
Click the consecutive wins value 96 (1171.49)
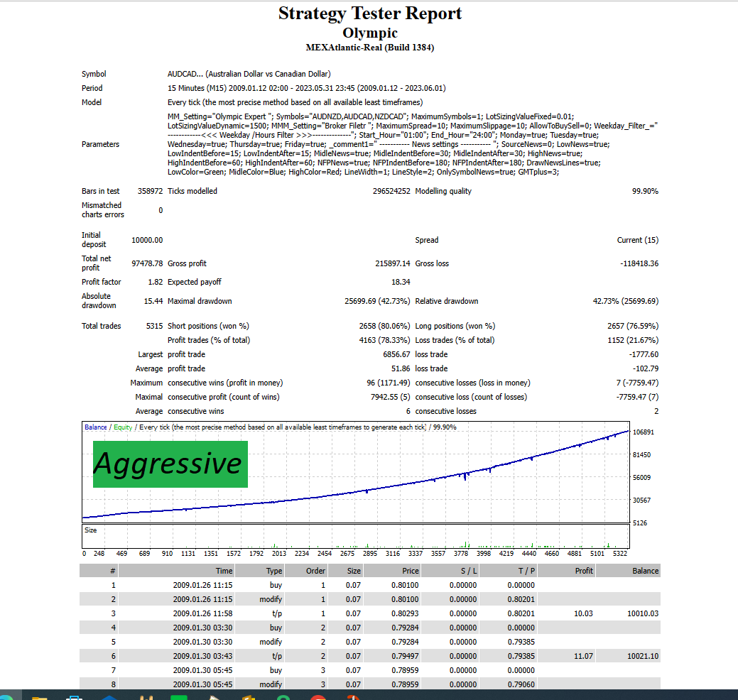pos(389,383)
